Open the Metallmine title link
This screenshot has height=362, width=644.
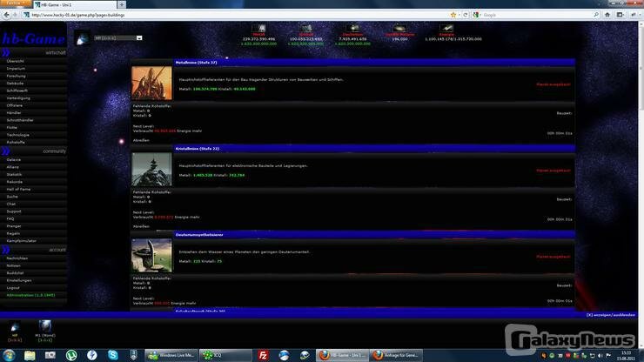point(196,63)
